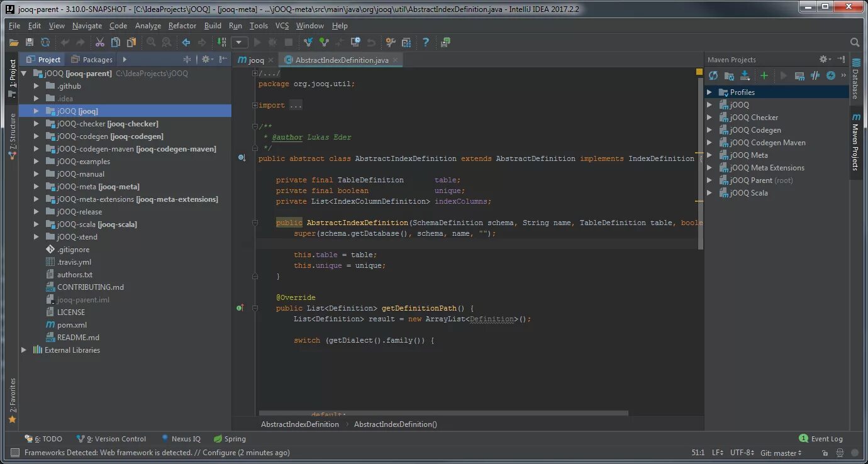Click the green Add Maven Projects plus
Image resolution: width=868 pixels, height=464 pixels.
click(x=764, y=75)
